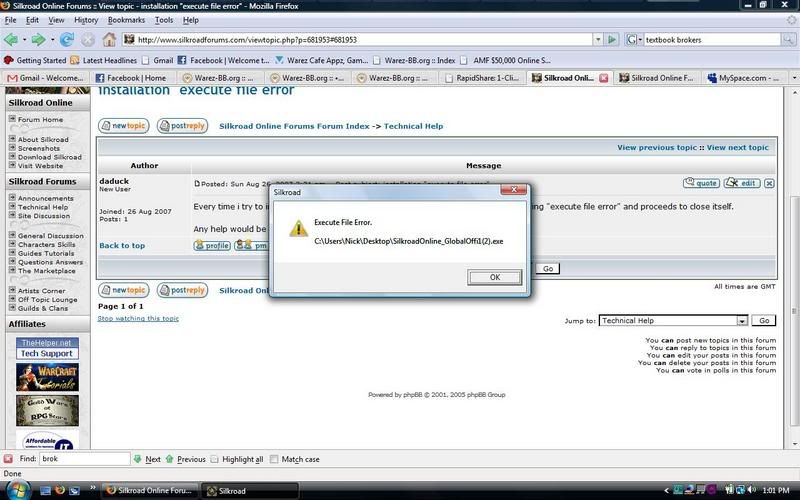Open Warez Cafe Appz bookmark
The width and height of the screenshot is (800, 500).
[x=321, y=60]
